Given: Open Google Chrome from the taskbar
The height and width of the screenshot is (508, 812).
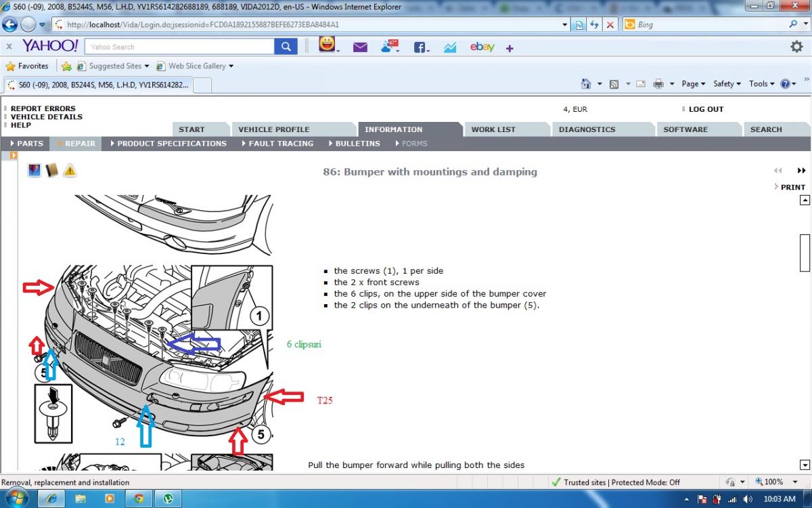Looking at the screenshot, I should 139,499.
